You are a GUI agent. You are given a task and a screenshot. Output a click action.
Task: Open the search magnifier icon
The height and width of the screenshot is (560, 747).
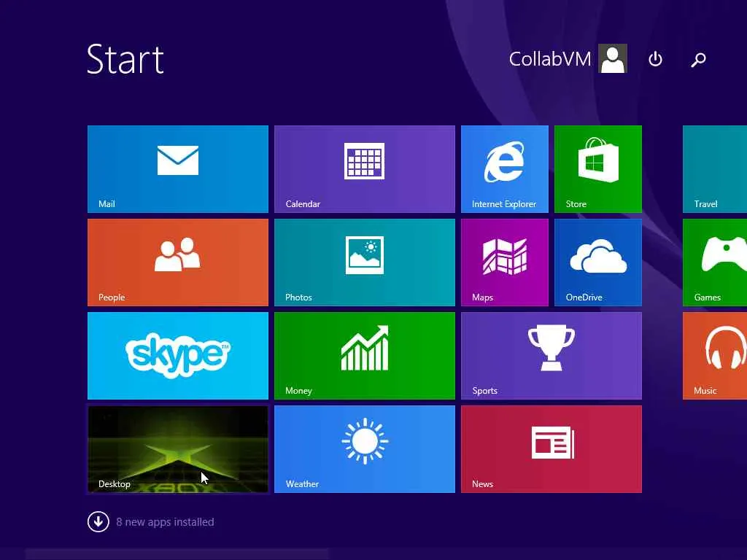tap(698, 59)
